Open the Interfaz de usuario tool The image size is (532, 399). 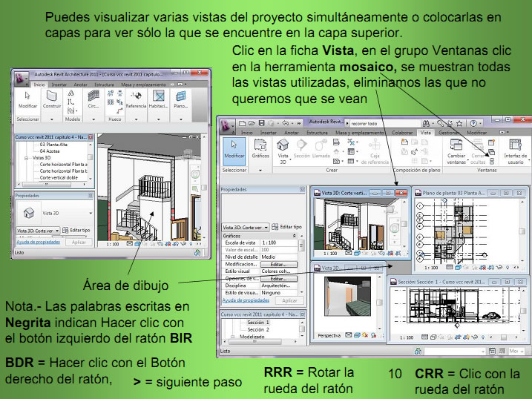(x=514, y=151)
